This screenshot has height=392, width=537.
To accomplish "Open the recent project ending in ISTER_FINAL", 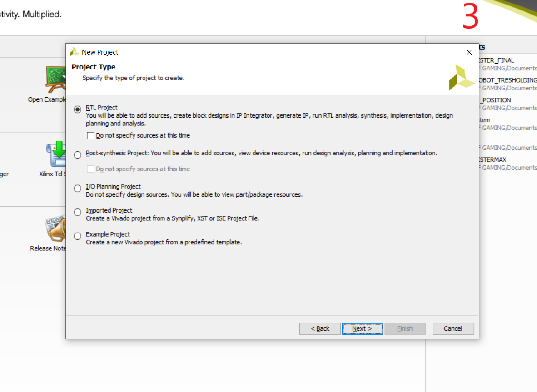I will (497, 60).
